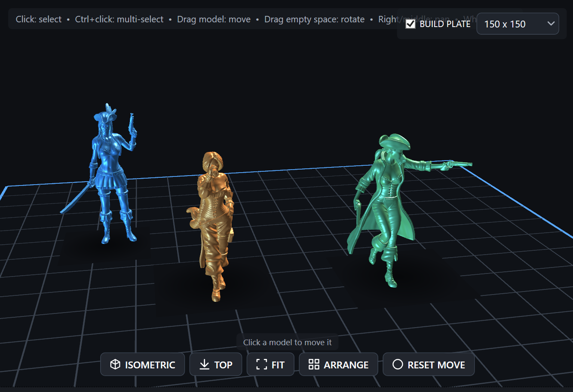Click the "Drag empty space: rotate" hint text
Viewport: 573px width, 392px height.
click(314, 19)
